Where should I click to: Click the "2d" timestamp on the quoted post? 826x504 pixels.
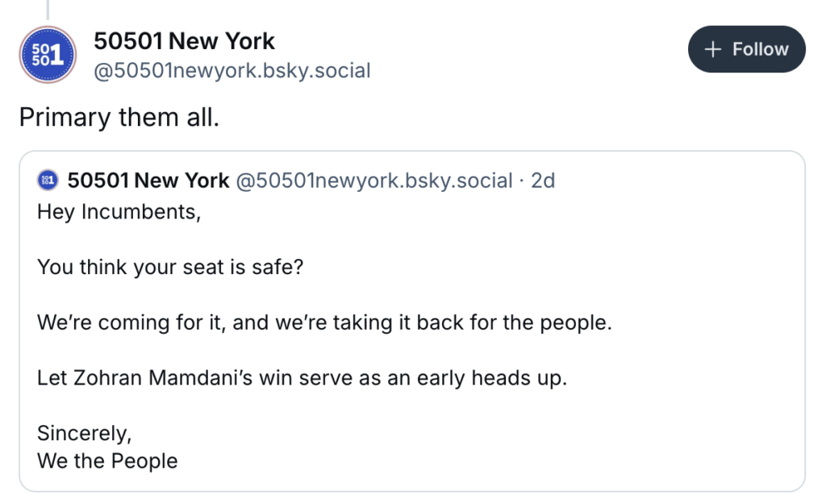tap(543, 181)
